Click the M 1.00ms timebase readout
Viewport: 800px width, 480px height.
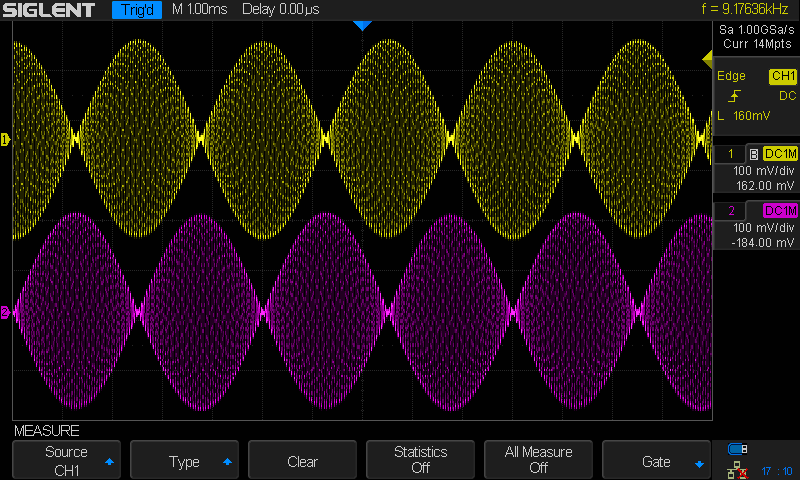[x=198, y=11]
